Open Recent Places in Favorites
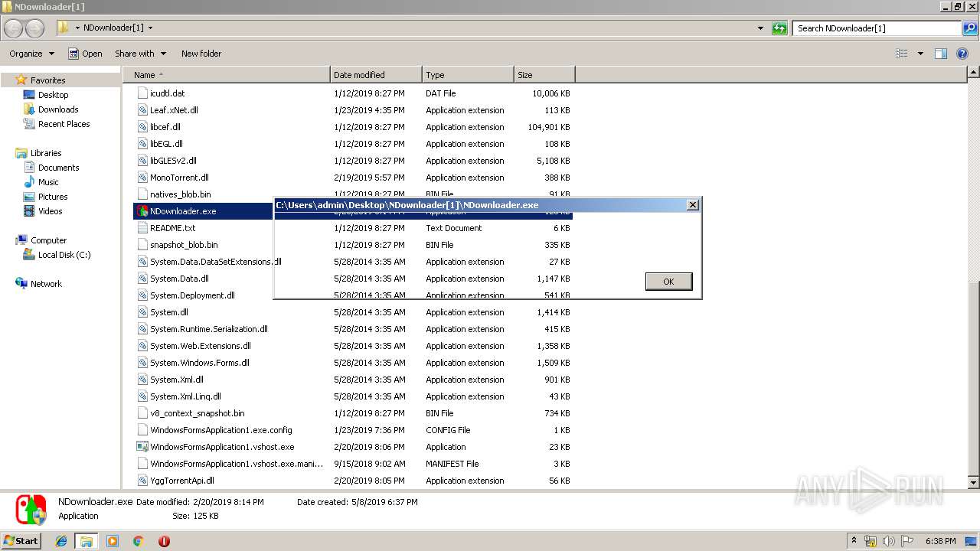 (64, 124)
